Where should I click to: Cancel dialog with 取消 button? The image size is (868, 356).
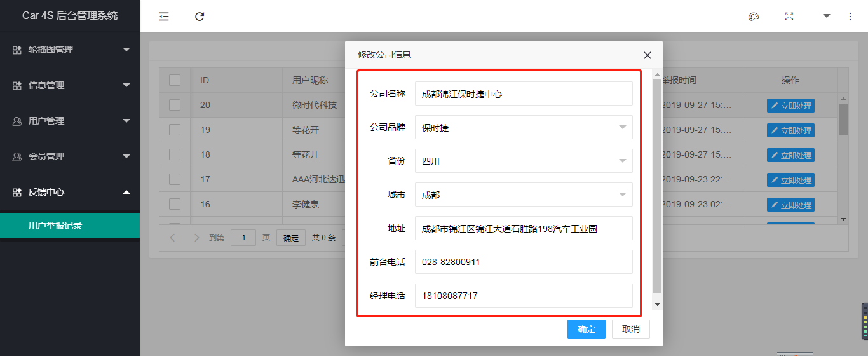tap(631, 329)
